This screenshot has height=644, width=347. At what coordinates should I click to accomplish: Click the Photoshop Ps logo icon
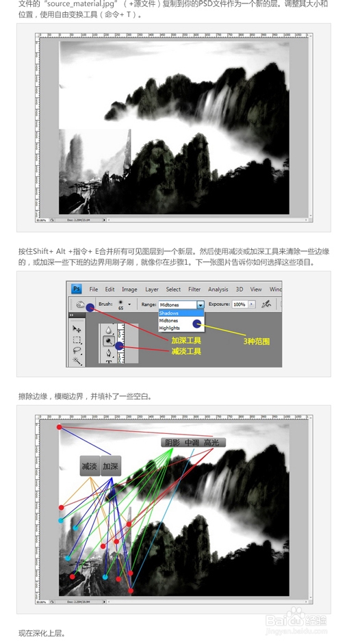(77, 289)
